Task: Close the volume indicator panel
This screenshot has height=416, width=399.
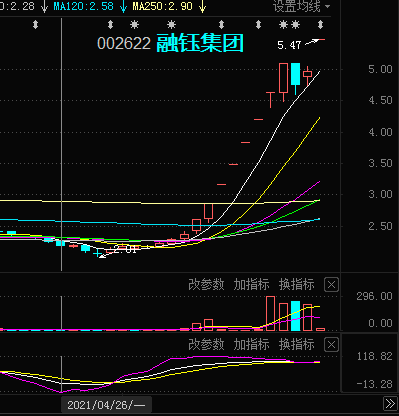Action: click(x=331, y=285)
